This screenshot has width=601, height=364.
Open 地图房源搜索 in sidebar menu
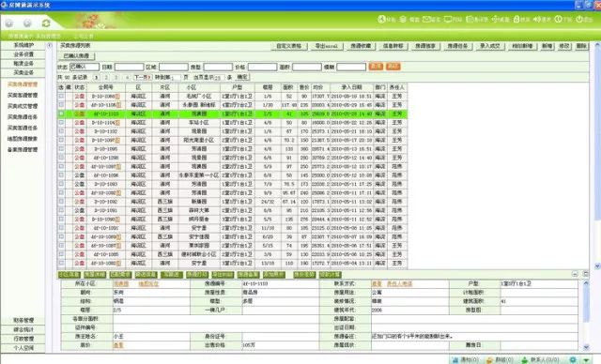[23, 139]
